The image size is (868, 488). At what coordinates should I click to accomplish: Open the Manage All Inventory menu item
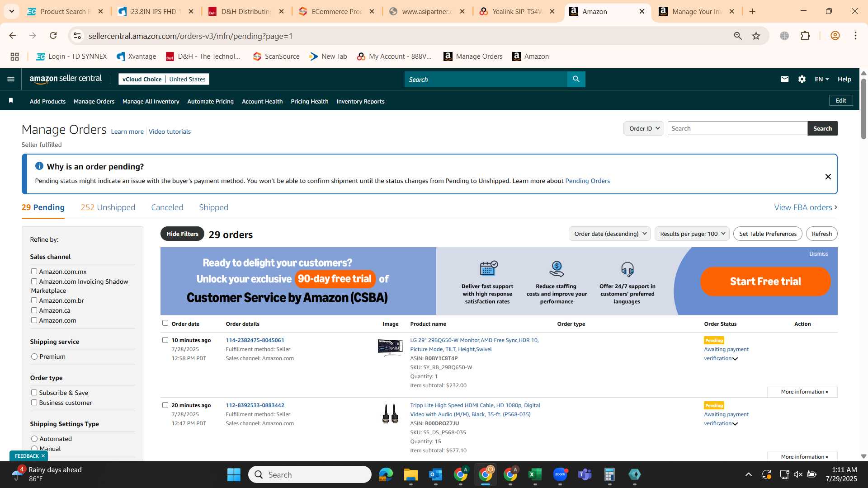(151, 102)
